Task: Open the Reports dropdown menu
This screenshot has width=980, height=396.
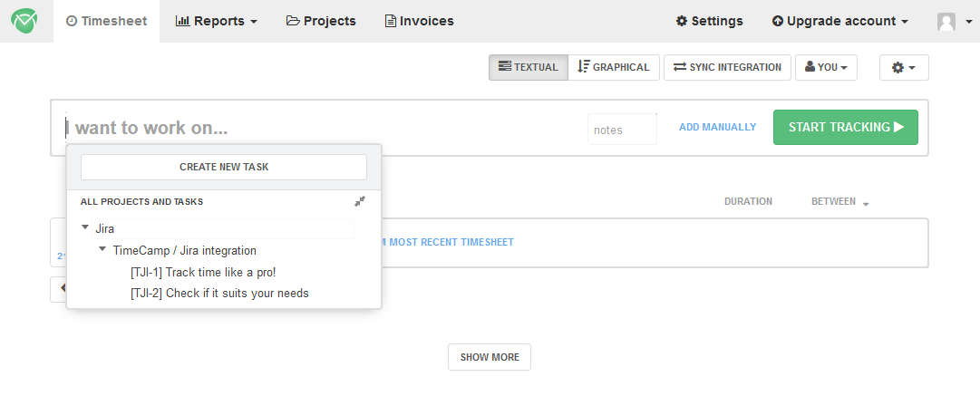Action: coord(217,21)
